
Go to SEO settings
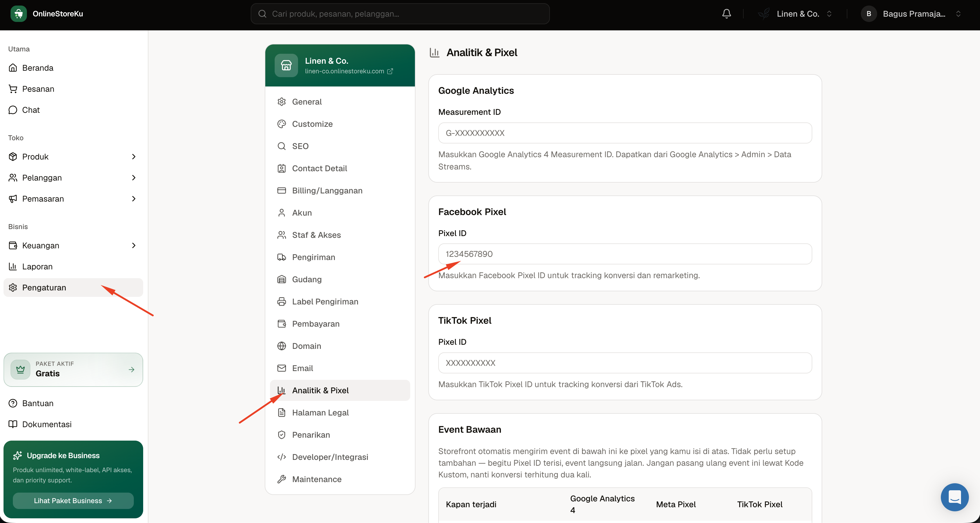pyautogui.click(x=340, y=146)
